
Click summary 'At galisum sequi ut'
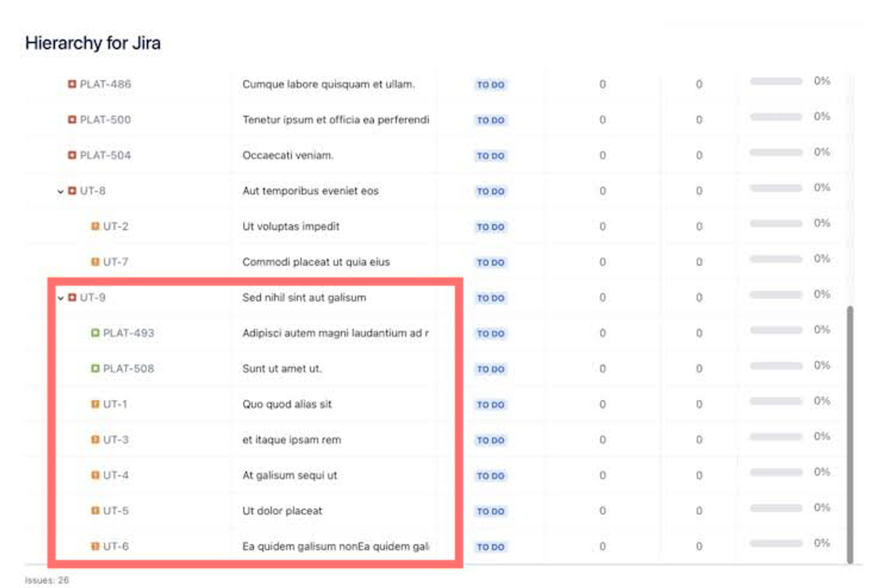click(290, 476)
